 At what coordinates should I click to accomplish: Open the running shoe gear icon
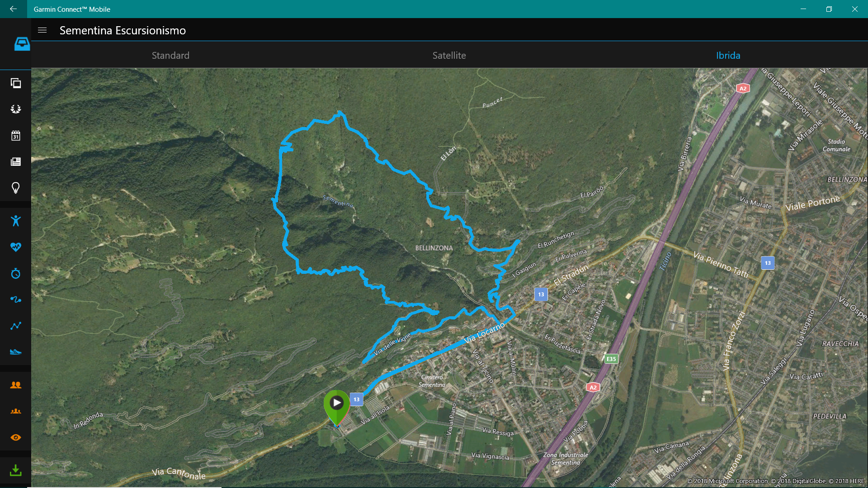pos(16,352)
